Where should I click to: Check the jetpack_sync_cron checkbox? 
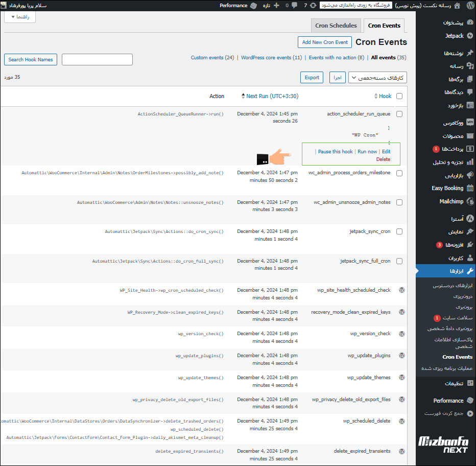pyautogui.click(x=399, y=231)
